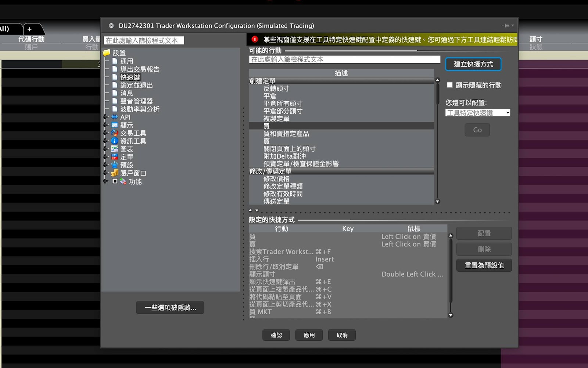Select 導出交易報告 in the settings tree
This screenshot has width=588, height=368.
tap(140, 69)
